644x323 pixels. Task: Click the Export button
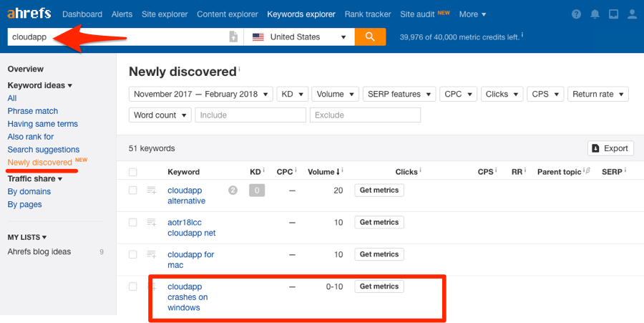pyautogui.click(x=611, y=148)
